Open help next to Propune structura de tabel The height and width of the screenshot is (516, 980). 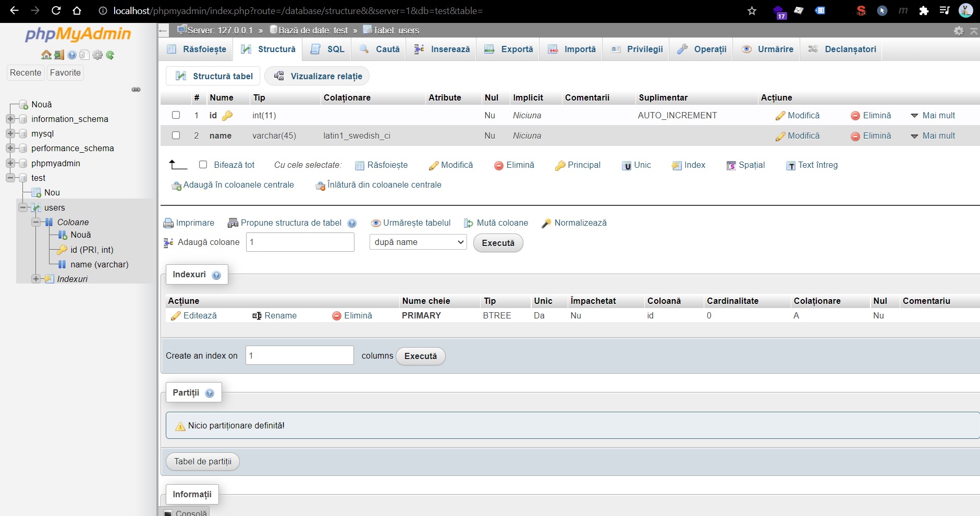pos(352,223)
